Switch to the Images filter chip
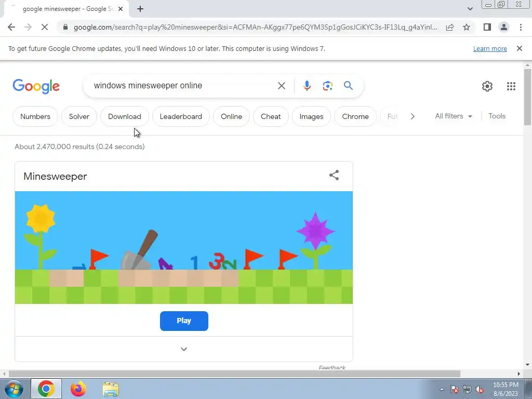This screenshot has height=399, width=532. [311, 116]
